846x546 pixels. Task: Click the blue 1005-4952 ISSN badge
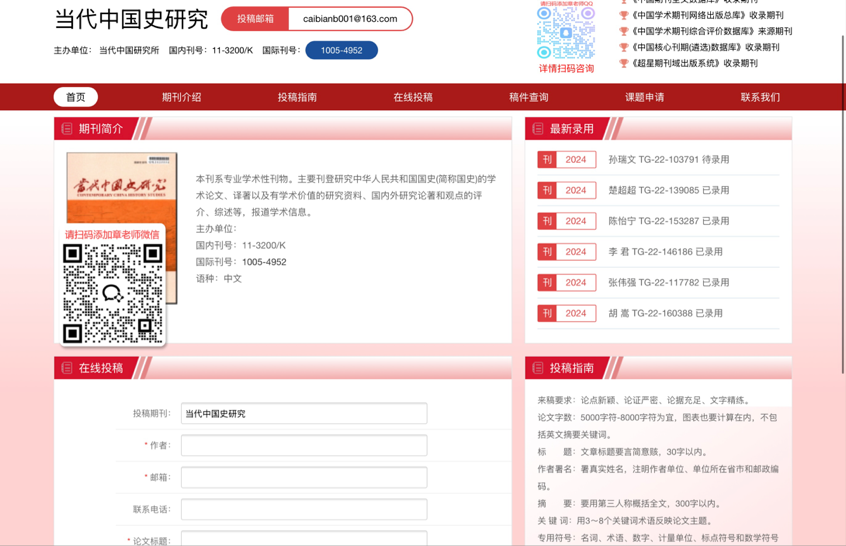[341, 50]
